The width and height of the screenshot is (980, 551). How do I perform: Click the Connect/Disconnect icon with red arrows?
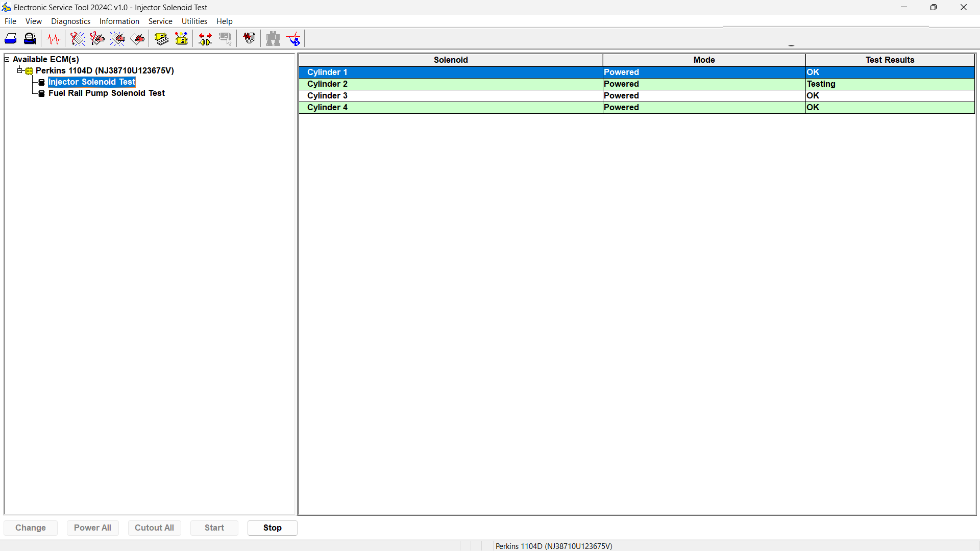click(205, 39)
